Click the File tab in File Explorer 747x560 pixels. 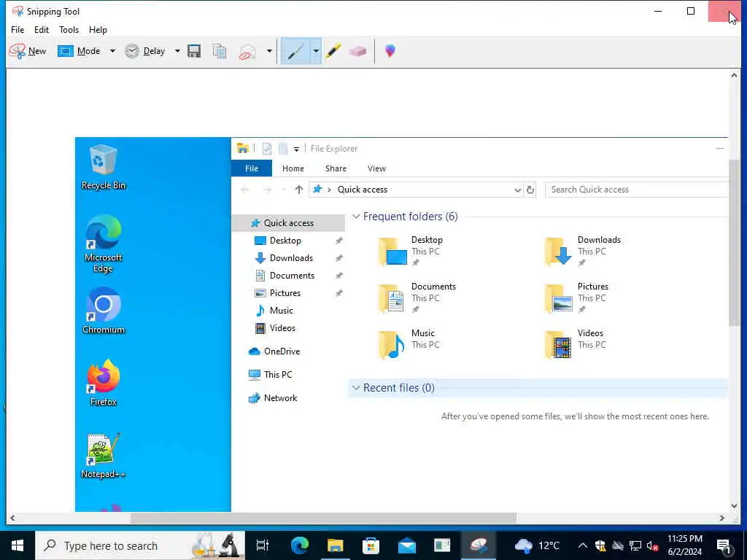(252, 168)
